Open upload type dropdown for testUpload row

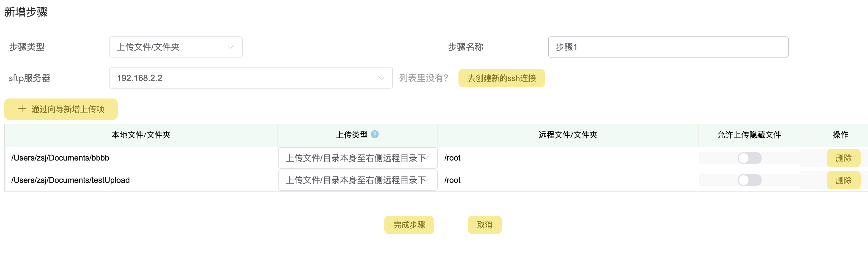pyautogui.click(x=357, y=180)
